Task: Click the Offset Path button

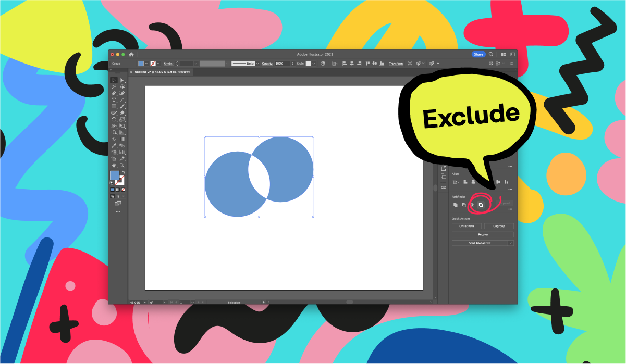Action: click(x=467, y=226)
